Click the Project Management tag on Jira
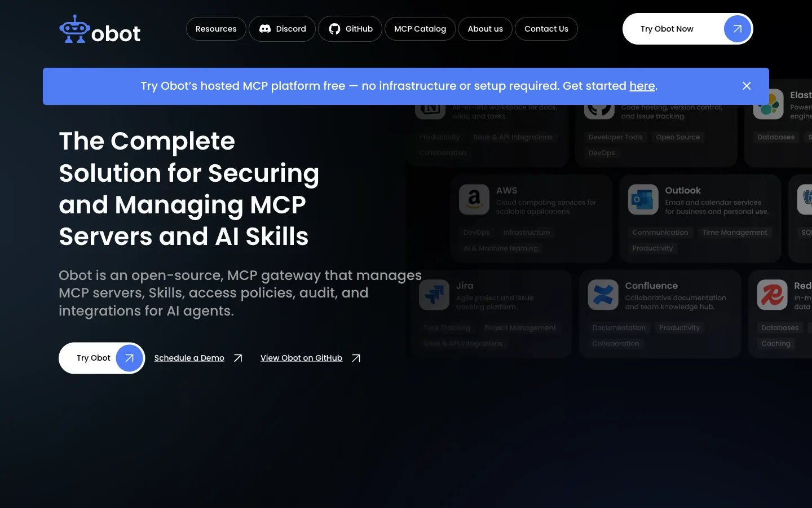Viewport: 812px width, 508px height. coord(520,327)
